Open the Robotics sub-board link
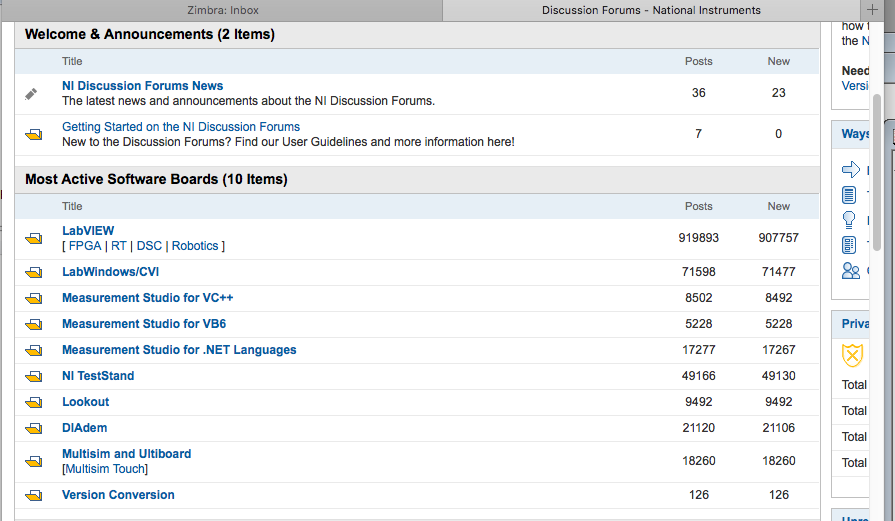This screenshot has height=521, width=895. coord(195,246)
